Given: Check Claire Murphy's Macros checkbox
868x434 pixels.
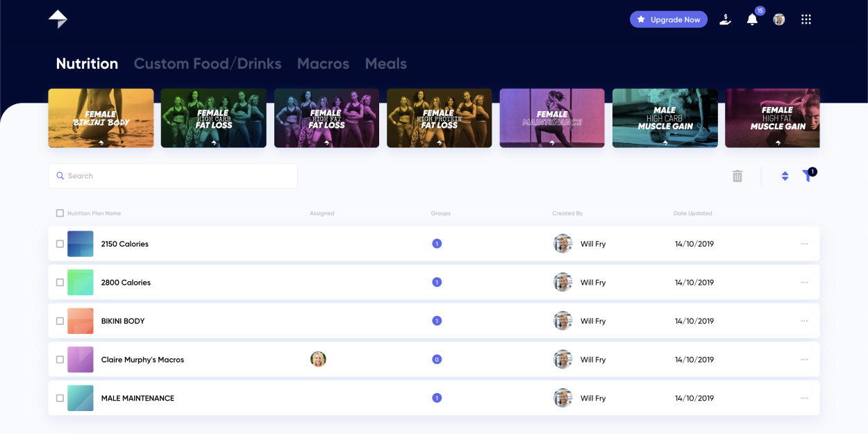Looking at the screenshot, I should (x=60, y=360).
